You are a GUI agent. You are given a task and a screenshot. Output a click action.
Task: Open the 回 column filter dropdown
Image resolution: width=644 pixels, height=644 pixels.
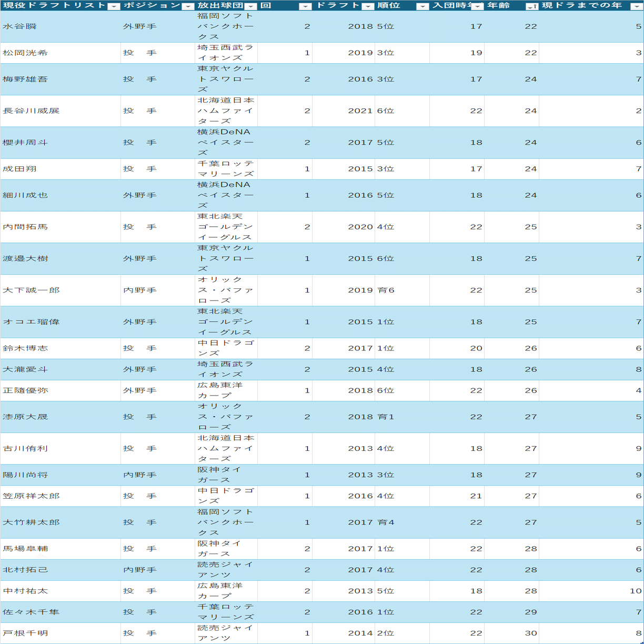(305, 6)
